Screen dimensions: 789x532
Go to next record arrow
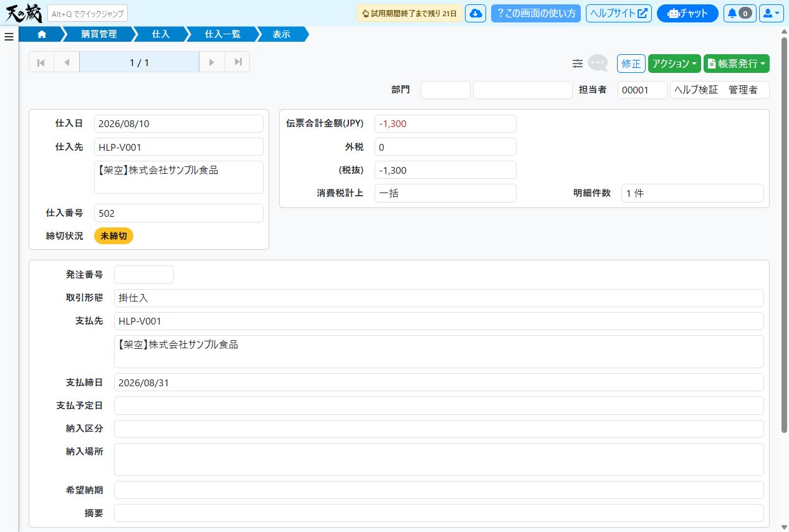coord(212,62)
